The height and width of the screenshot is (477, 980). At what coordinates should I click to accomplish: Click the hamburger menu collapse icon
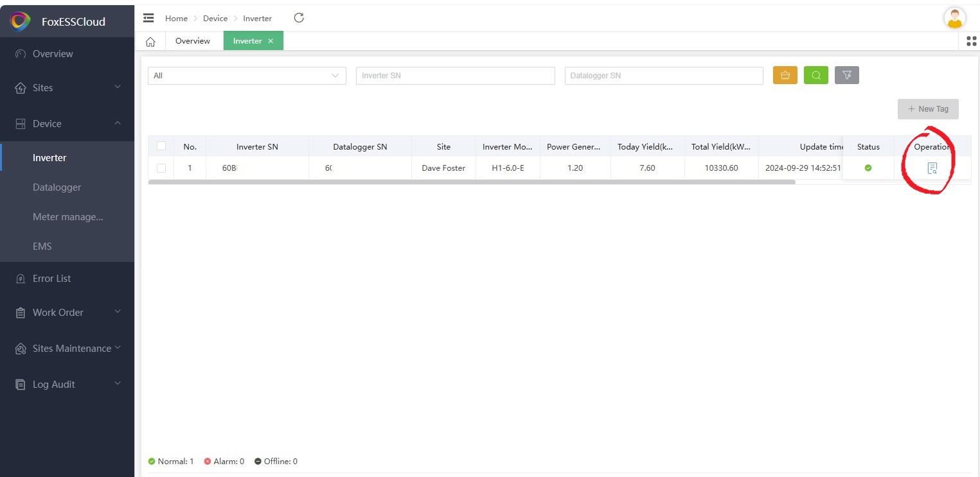[x=148, y=18]
